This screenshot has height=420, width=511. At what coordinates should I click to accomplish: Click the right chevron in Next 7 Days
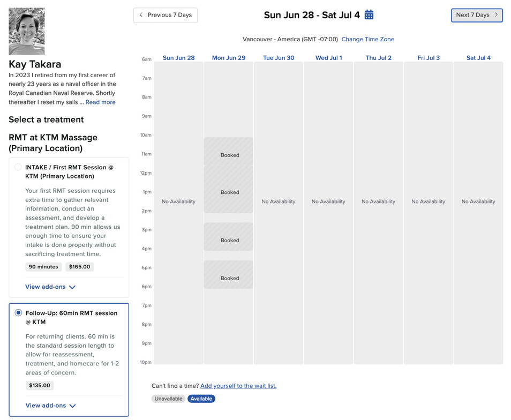click(496, 14)
